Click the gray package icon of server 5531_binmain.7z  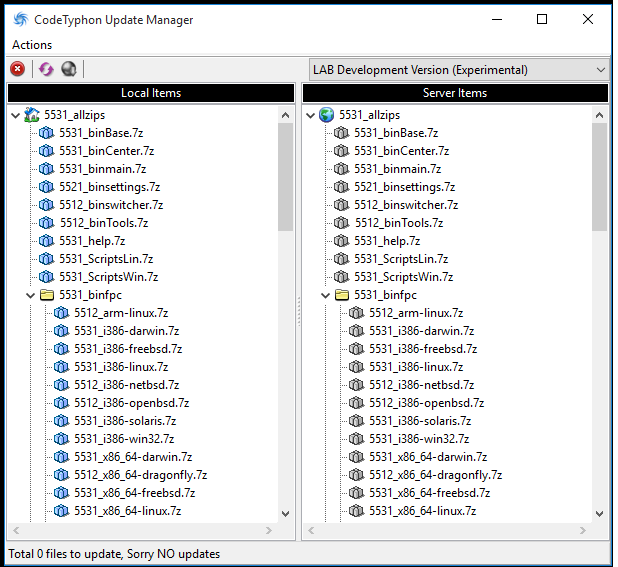tap(341, 169)
